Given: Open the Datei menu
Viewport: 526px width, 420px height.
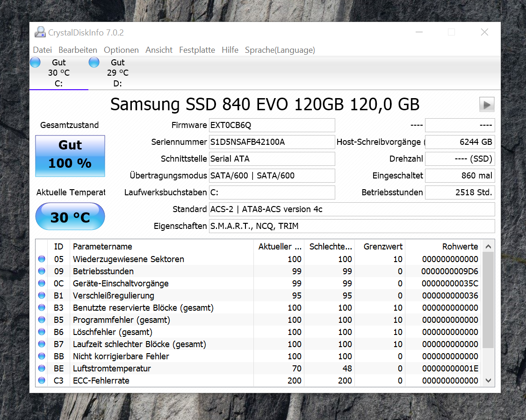Looking at the screenshot, I should (42, 50).
